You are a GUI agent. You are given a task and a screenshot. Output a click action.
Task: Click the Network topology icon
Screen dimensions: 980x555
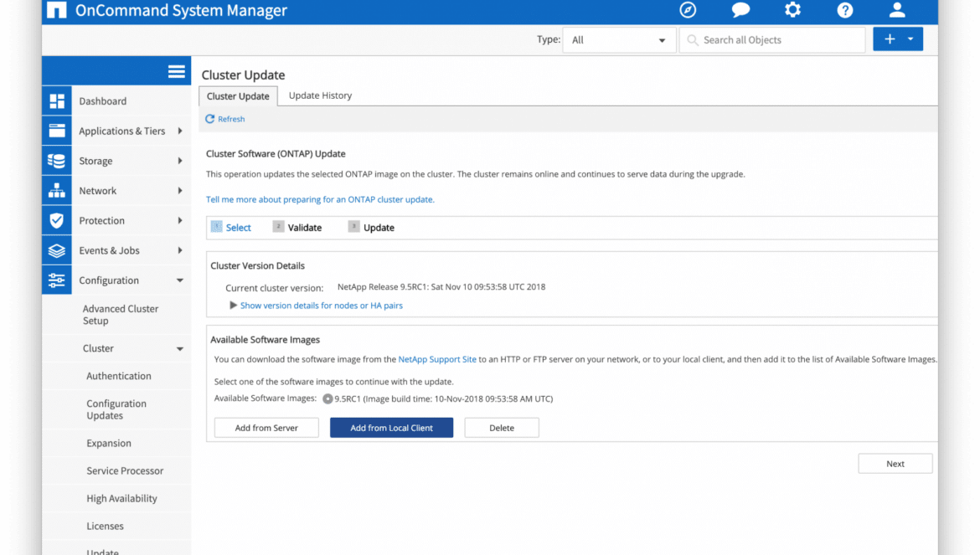point(57,190)
